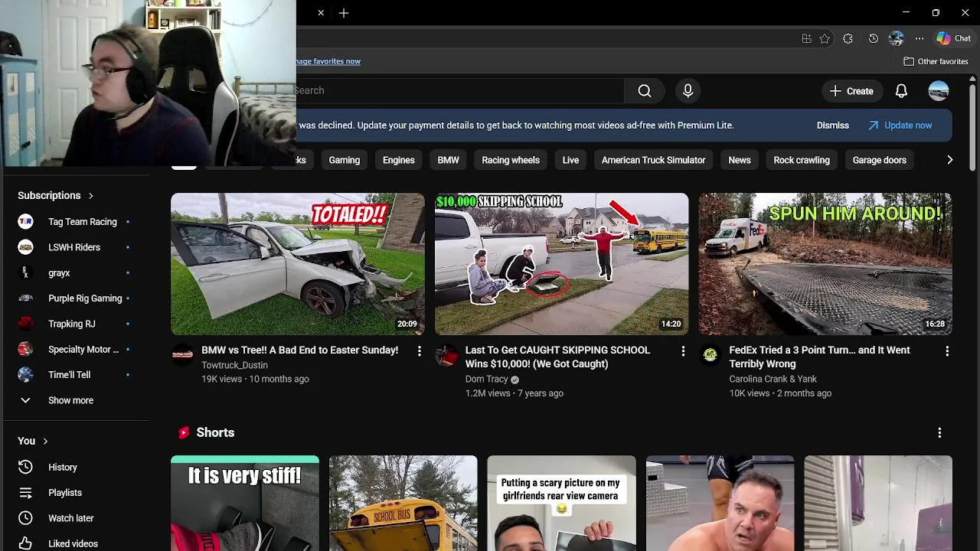Open the Copilot Chat button

click(x=954, y=38)
